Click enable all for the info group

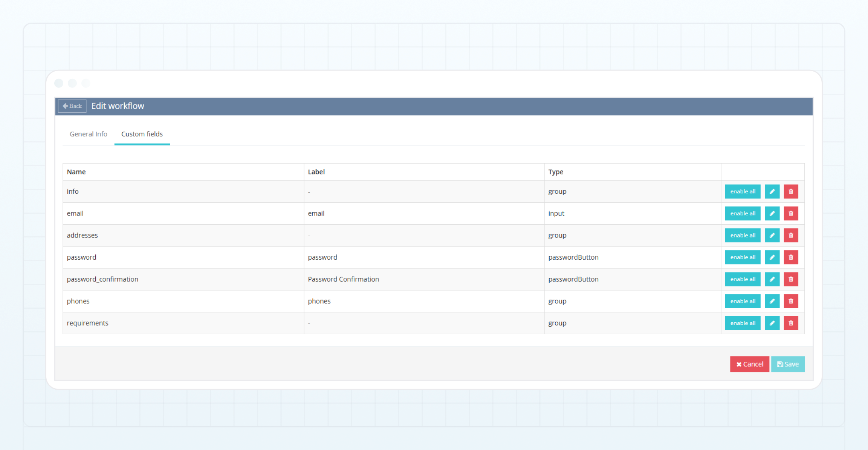(742, 191)
